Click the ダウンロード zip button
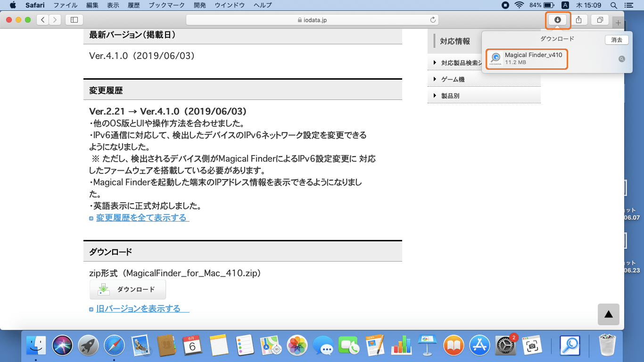This screenshot has width=644, height=362. pos(128,289)
